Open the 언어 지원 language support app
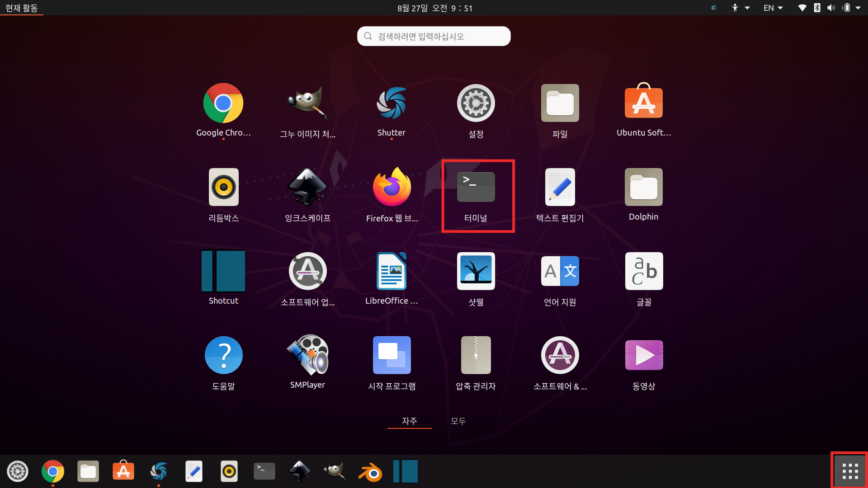The height and width of the screenshot is (488, 868). (560, 271)
